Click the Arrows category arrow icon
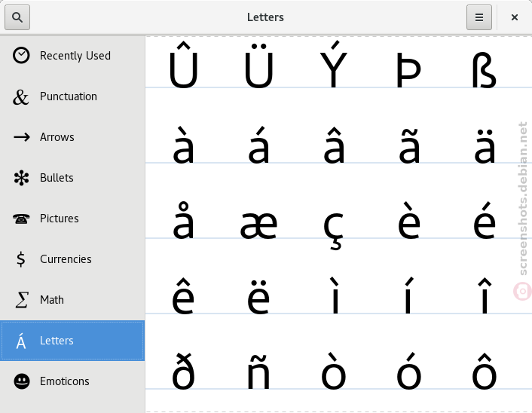 click(21, 137)
